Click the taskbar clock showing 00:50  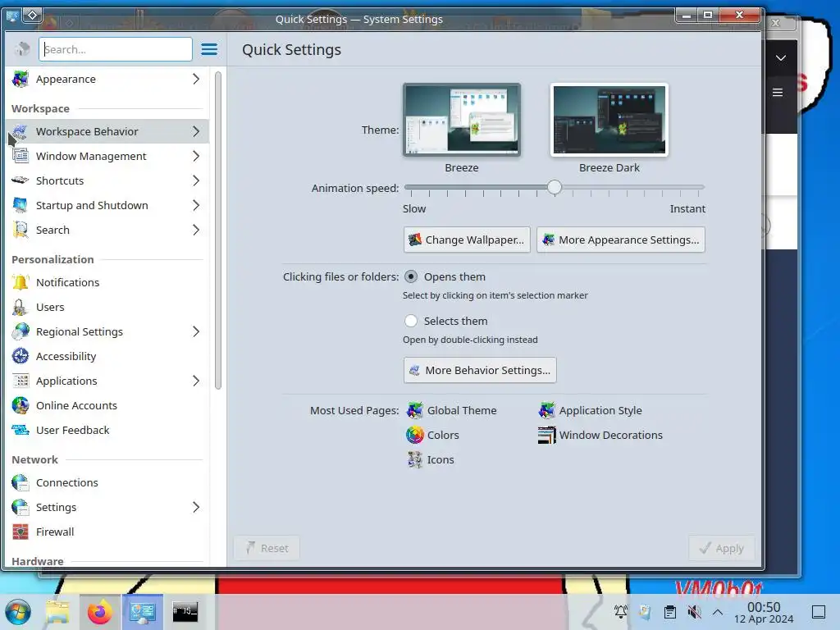click(x=764, y=612)
